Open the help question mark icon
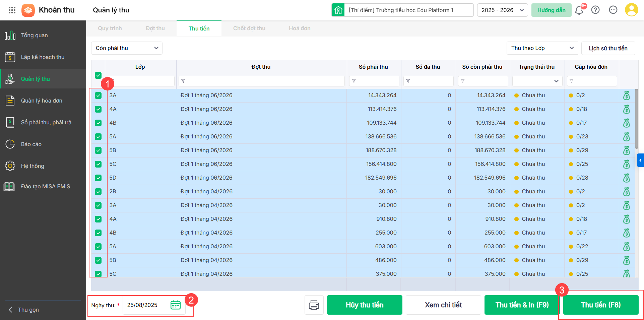Screen dimensions: 644x320 pos(595,10)
